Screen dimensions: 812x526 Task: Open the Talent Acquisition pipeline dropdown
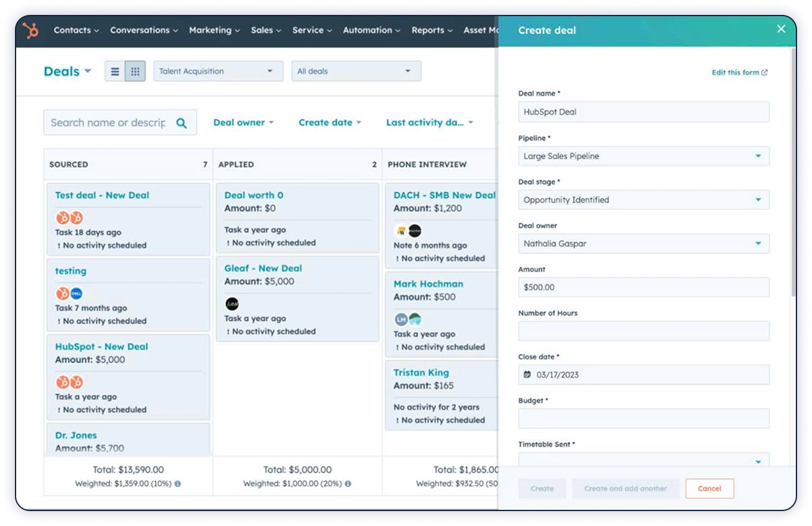point(218,72)
